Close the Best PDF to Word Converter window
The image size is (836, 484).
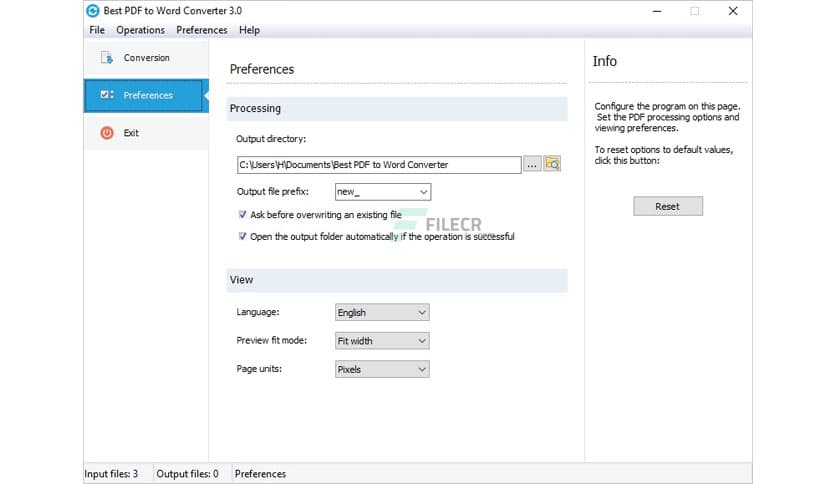click(733, 11)
